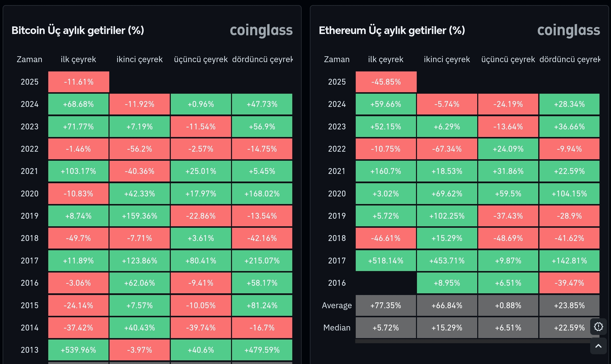Click Bitcoin 2020 fourth quarter +168.02% cell
This screenshot has width=611, height=364.
tap(262, 194)
